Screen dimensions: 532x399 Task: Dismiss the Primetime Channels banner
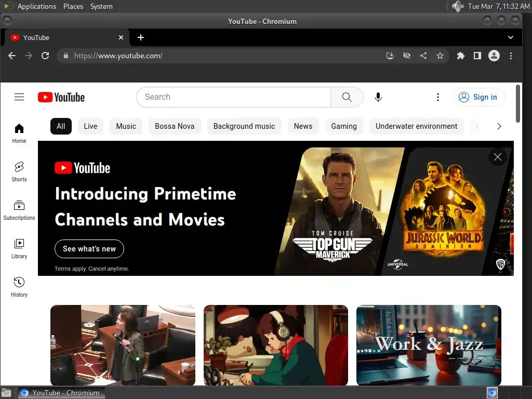(x=497, y=157)
